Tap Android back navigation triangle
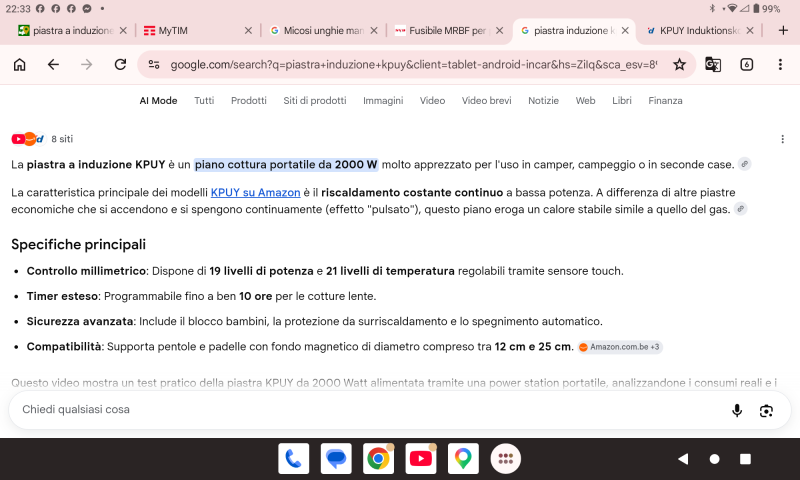 coord(683,459)
